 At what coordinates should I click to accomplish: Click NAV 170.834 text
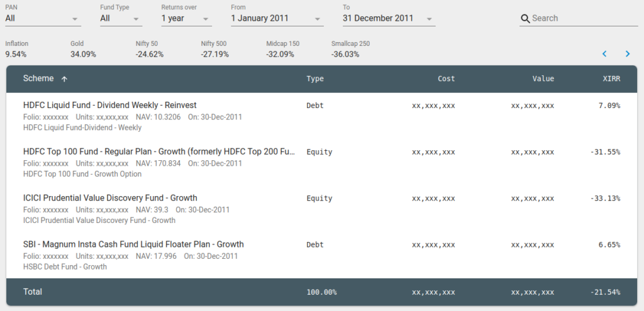[x=158, y=163]
